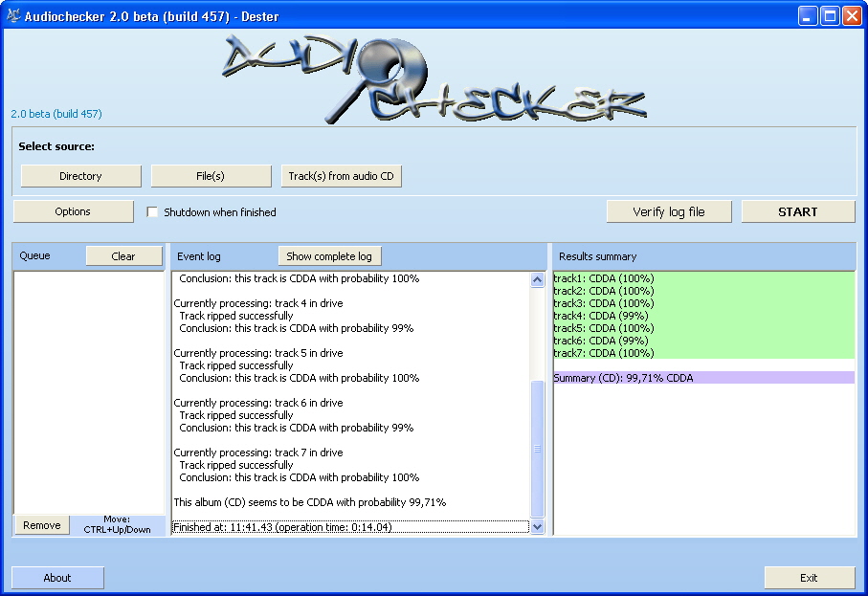This screenshot has height=596, width=868.
Task: Clear the queue list
Action: click(123, 256)
